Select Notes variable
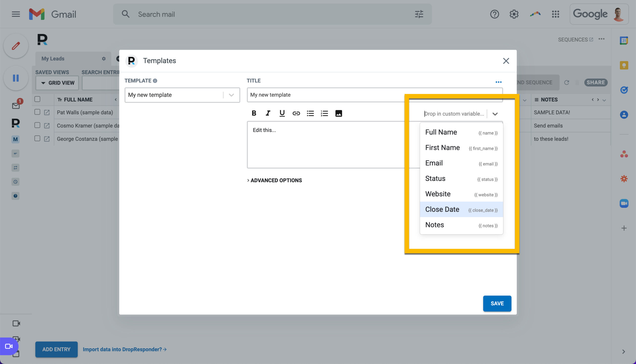The height and width of the screenshot is (364, 636). click(461, 225)
